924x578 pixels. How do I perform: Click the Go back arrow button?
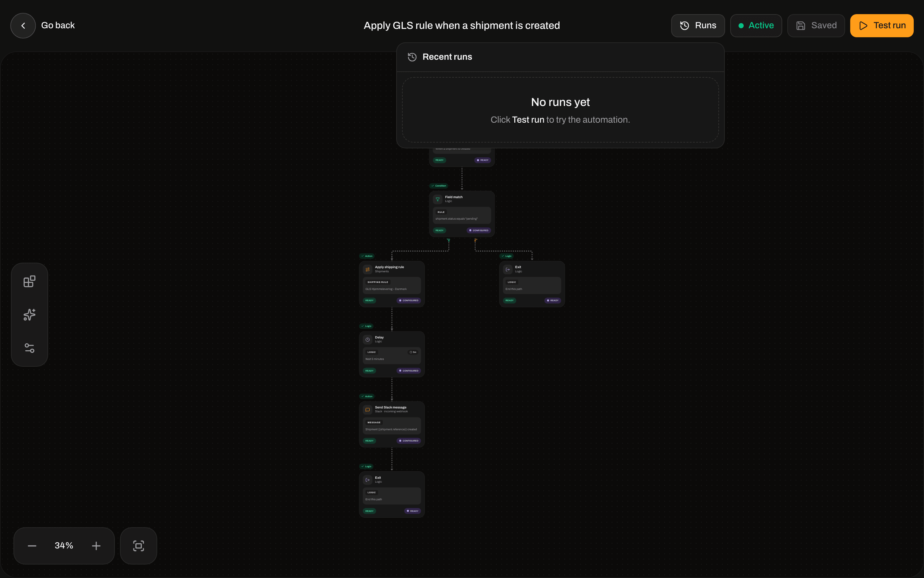click(x=23, y=26)
